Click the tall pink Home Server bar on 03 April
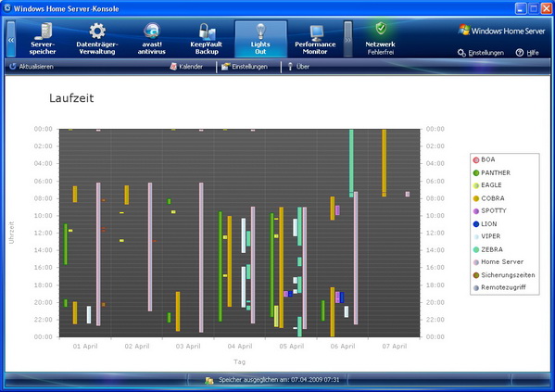Screen dimensions: 555x392 (x=201, y=258)
